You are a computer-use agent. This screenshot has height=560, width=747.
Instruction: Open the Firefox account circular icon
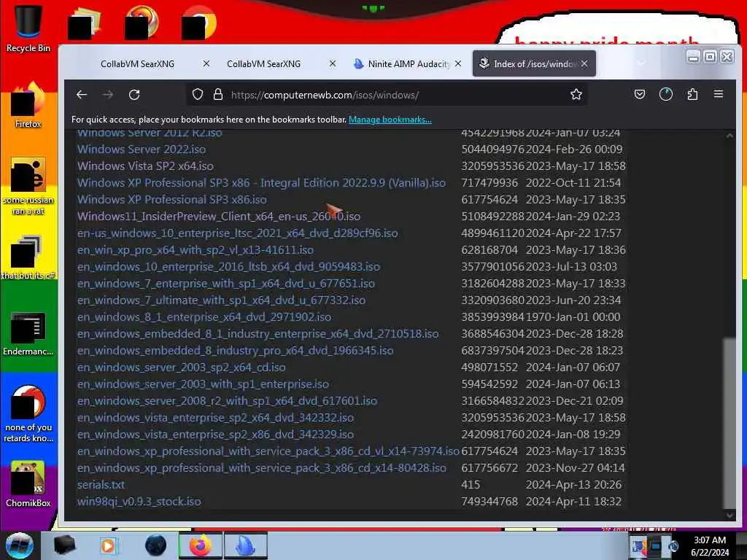(x=665, y=94)
